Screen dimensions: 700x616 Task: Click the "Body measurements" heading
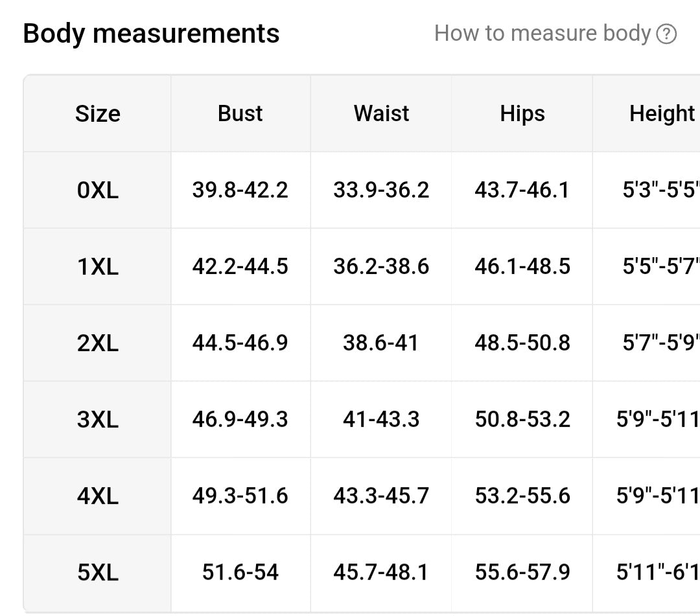[151, 34]
